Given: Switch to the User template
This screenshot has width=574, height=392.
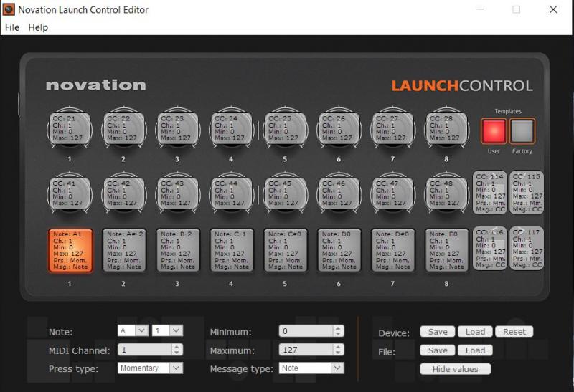Looking at the screenshot, I should (494, 131).
